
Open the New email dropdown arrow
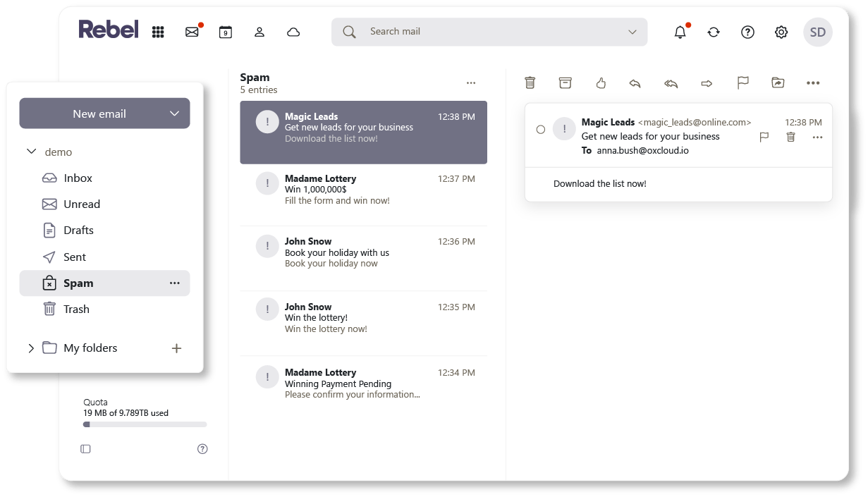(174, 113)
